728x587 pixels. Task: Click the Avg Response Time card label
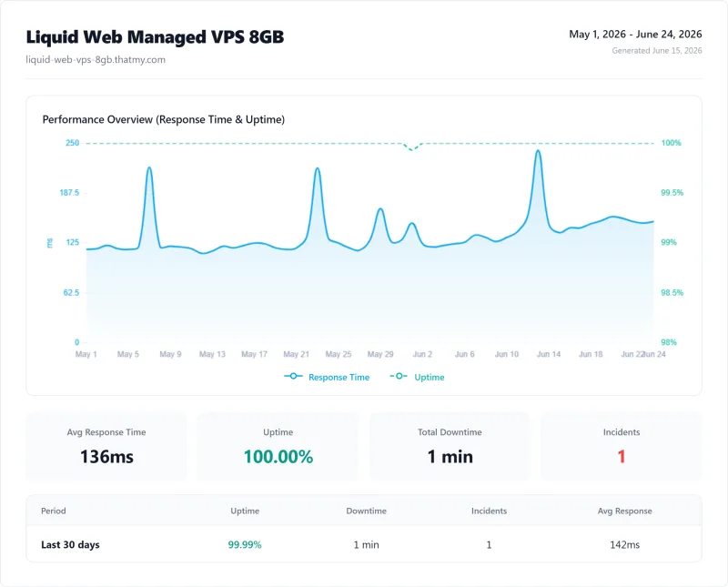point(106,432)
